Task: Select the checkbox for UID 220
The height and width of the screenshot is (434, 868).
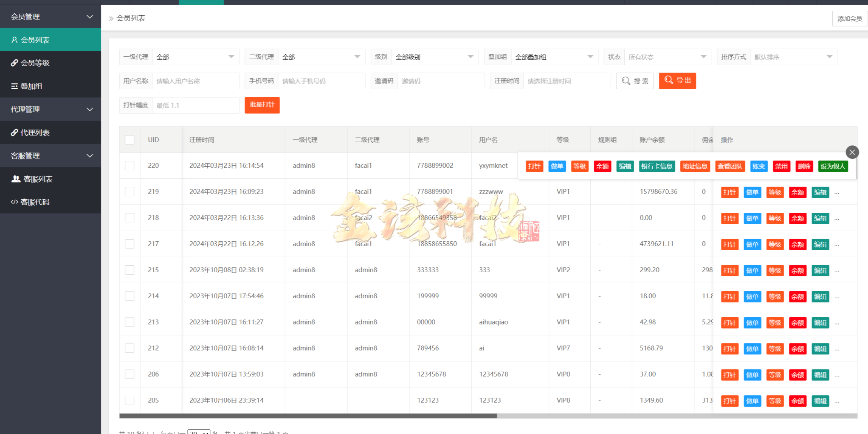Action: [x=129, y=165]
